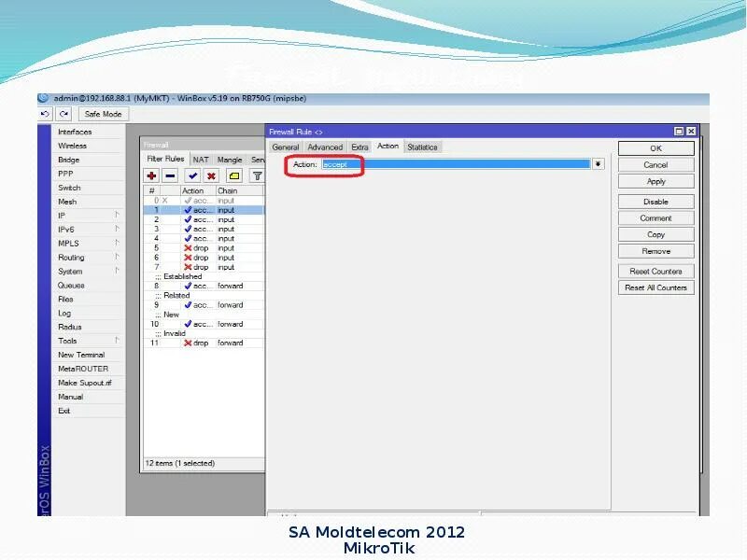Click the Cancel button
747x560 pixels.
[656, 165]
